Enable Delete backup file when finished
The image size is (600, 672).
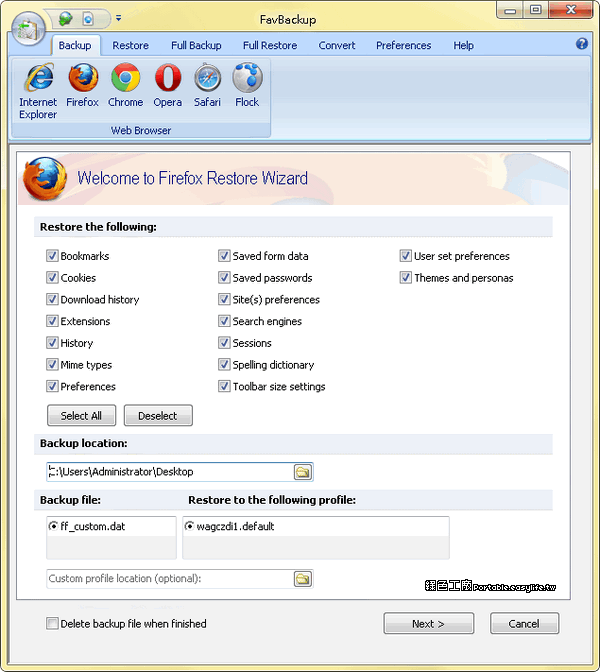point(52,624)
